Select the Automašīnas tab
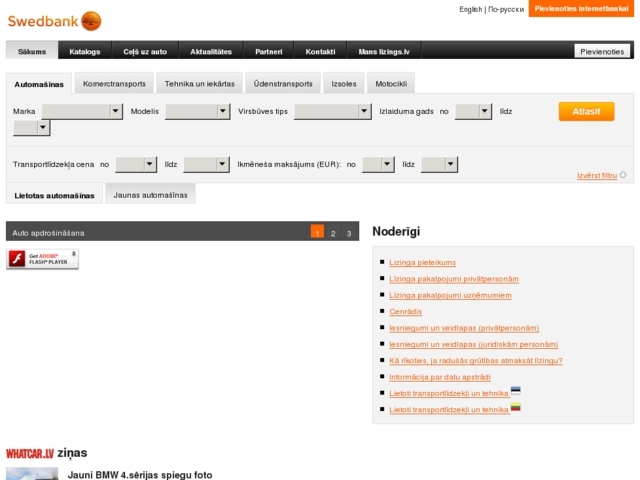 39,84
